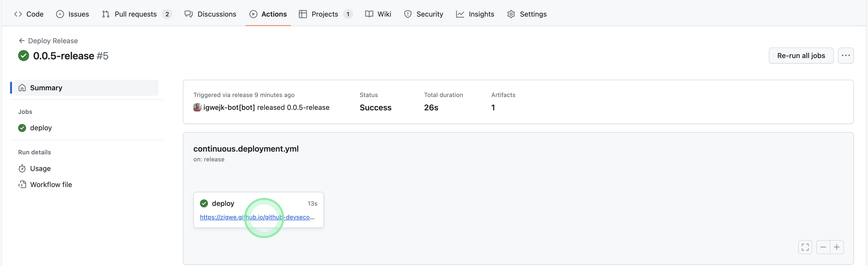Click the 26s total duration value

click(x=431, y=108)
